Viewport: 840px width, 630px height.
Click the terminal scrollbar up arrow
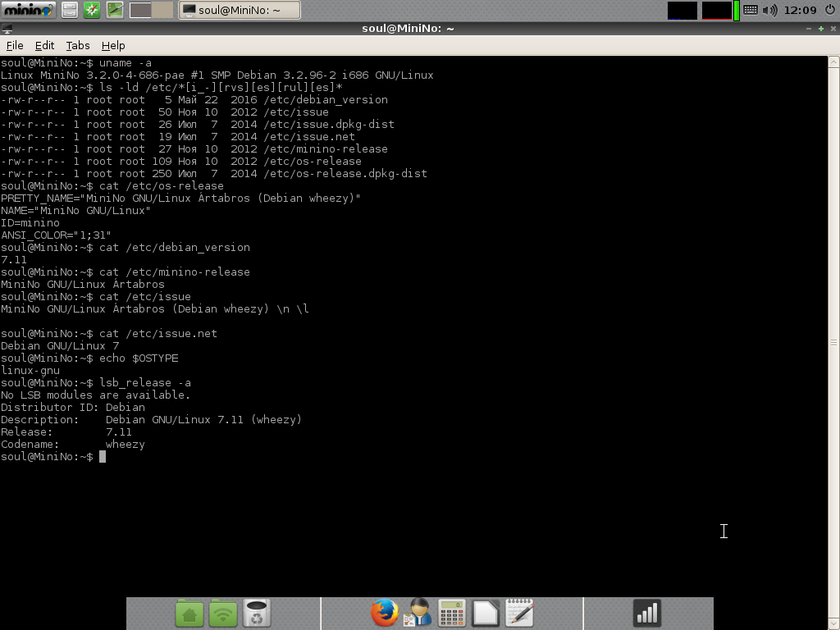[833, 62]
